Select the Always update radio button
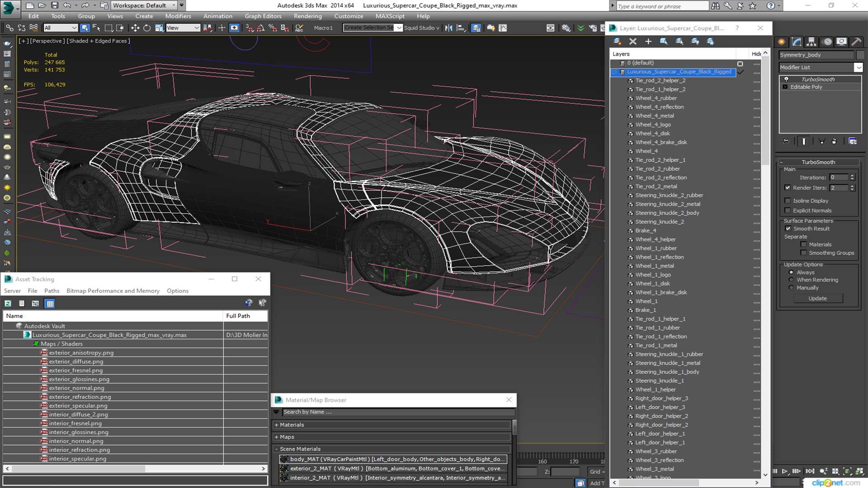 (791, 272)
